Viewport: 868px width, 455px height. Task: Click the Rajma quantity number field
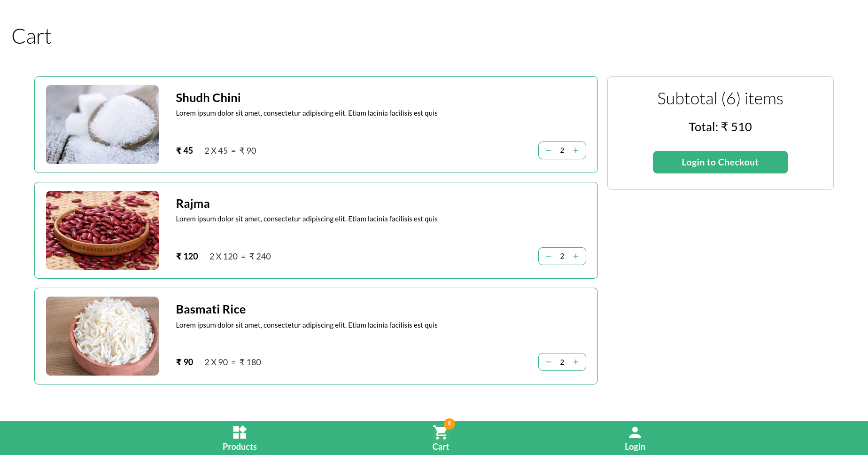tap(562, 256)
